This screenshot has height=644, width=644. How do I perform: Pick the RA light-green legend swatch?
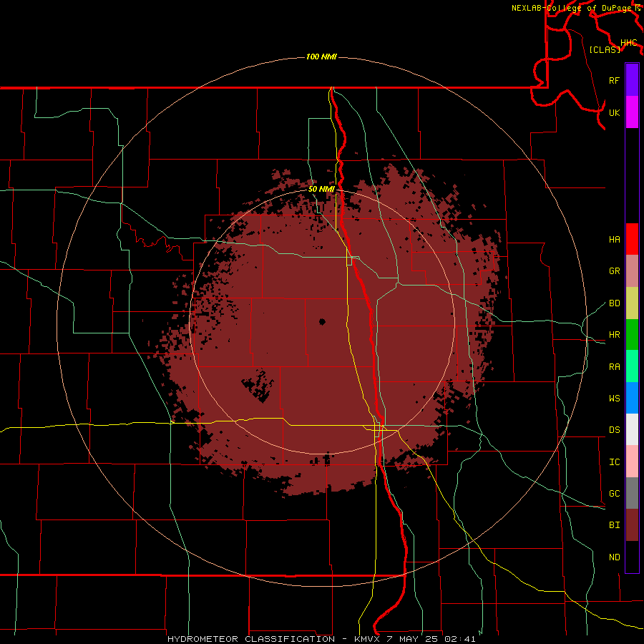(632, 366)
